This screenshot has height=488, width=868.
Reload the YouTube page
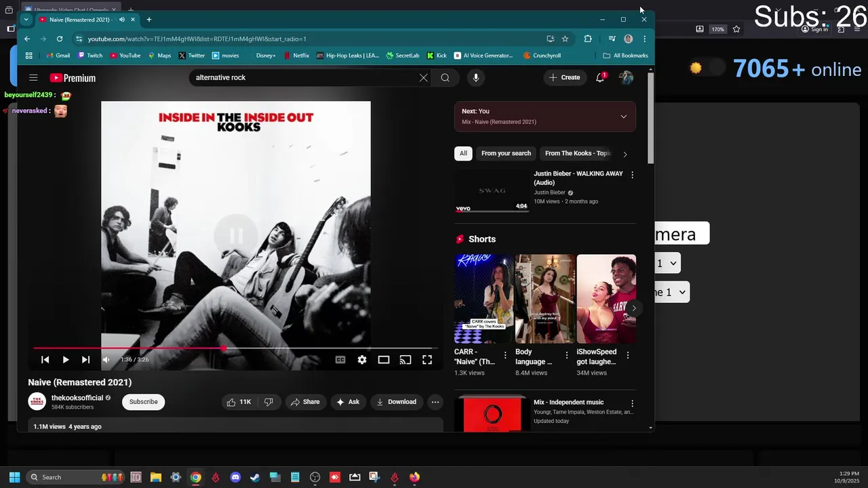tap(60, 39)
